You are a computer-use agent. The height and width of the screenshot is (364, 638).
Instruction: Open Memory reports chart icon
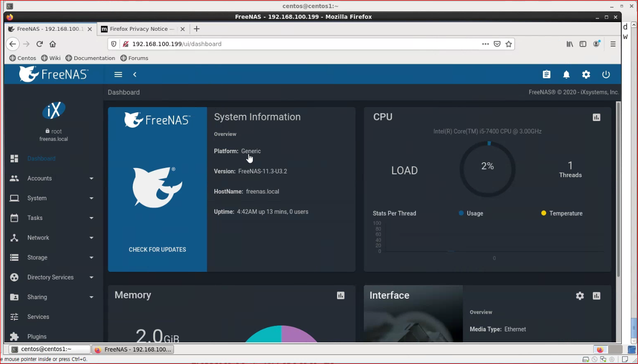[x=341, y=295]
